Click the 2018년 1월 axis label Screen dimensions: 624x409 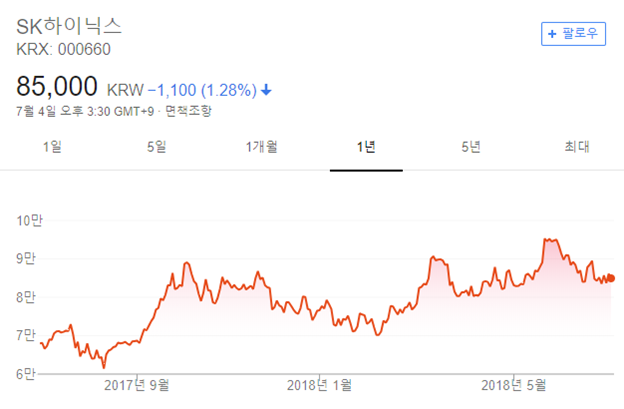319,385
